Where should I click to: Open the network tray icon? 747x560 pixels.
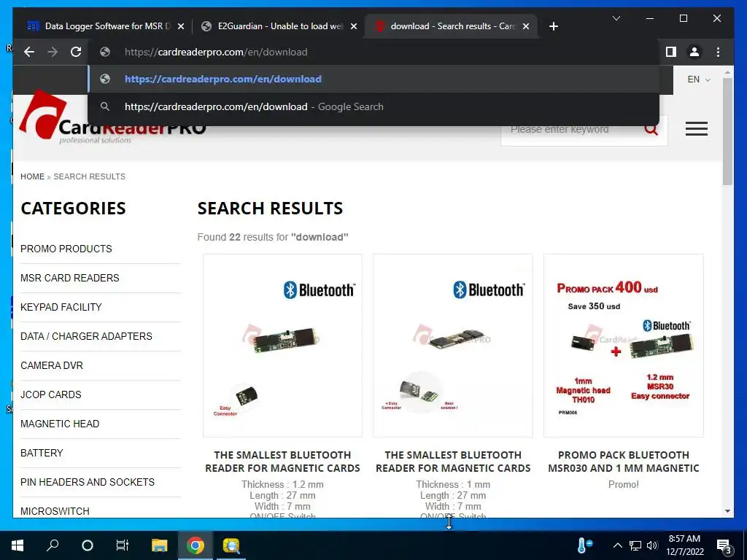(x=635, y=545)
